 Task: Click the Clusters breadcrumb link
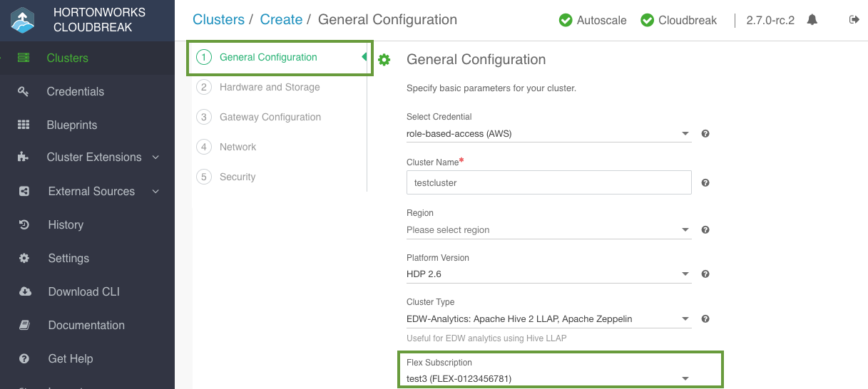(218, 19)
